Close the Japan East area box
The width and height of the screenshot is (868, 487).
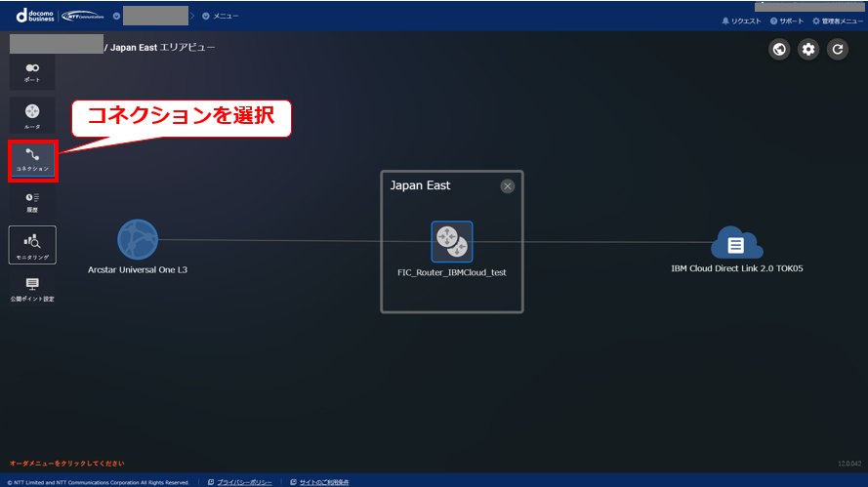[507, 186]
